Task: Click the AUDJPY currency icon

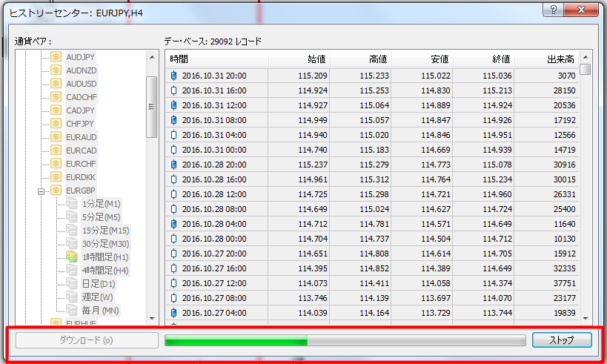Action: [x=56, y=57]
